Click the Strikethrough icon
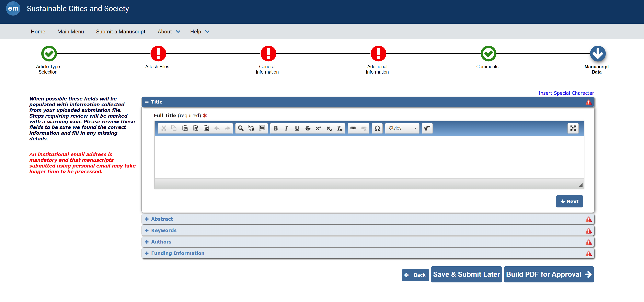 pyautogui.click(x=308, y=128)
